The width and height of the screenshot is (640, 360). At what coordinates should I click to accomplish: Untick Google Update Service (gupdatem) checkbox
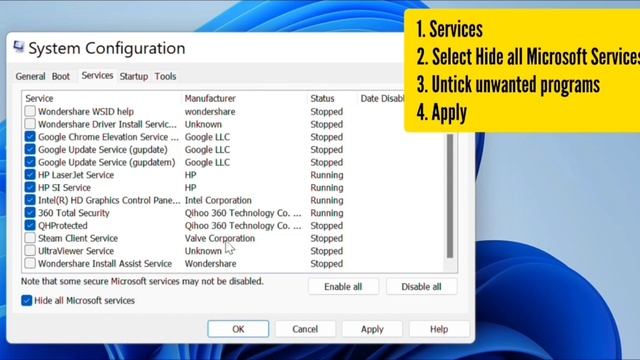[x=30, y=162]
